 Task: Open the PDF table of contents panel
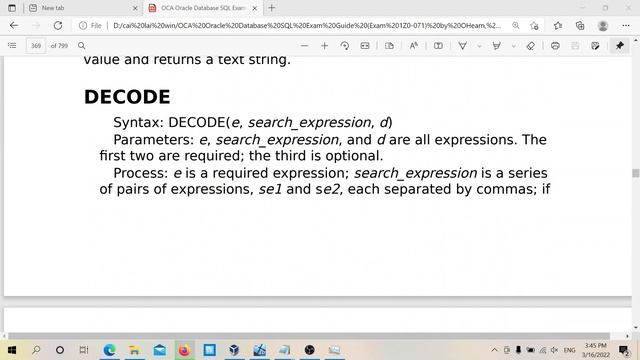[x=12, y=46]
